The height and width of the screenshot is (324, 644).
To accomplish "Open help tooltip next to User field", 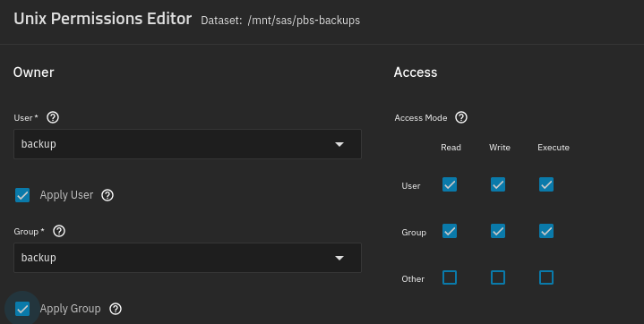I will point(53,117).
